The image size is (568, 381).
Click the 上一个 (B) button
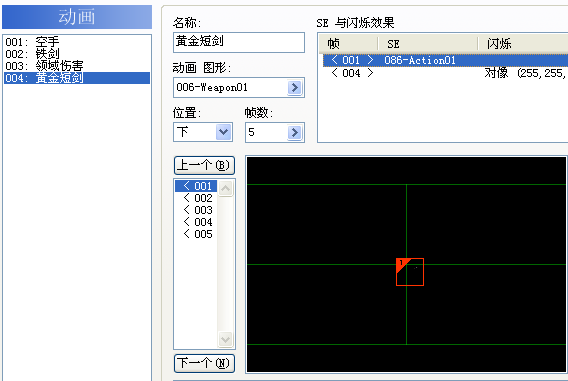(x=204, y=166)
